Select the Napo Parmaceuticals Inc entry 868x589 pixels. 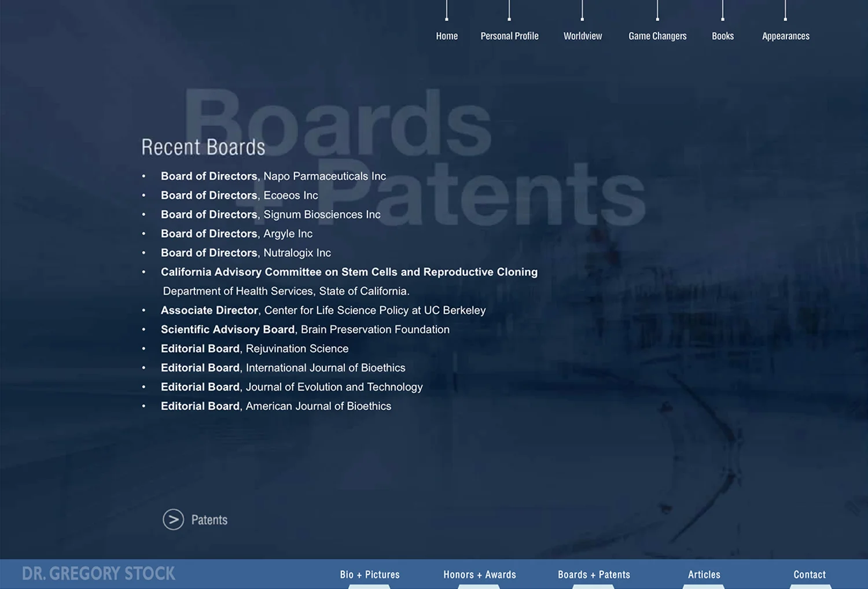(273, 176)
